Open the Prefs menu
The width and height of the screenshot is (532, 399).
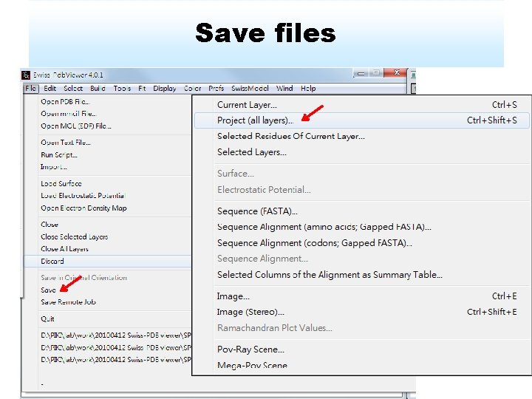tap(216, 89)
